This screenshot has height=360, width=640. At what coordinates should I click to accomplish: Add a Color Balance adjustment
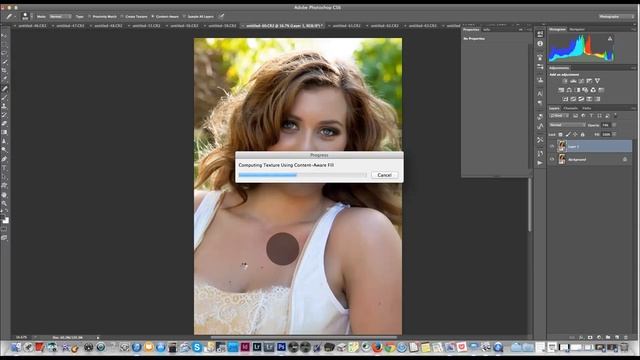pos(569,90)
